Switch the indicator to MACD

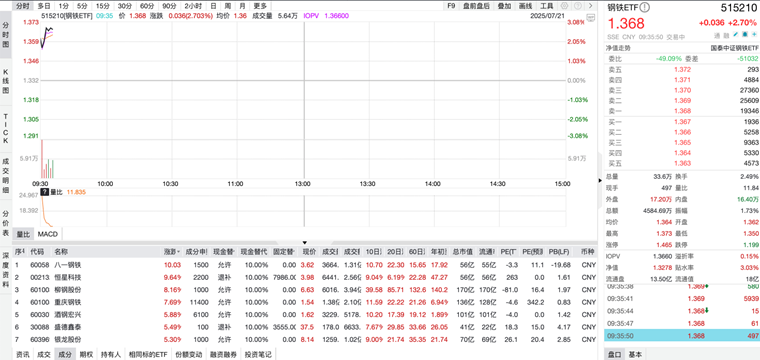[x=48, y=234]
